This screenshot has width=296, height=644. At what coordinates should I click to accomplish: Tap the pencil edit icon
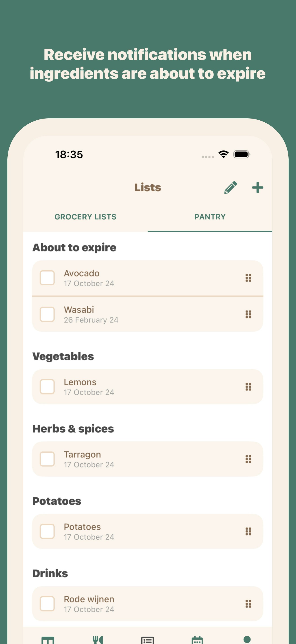pos(230,187)
